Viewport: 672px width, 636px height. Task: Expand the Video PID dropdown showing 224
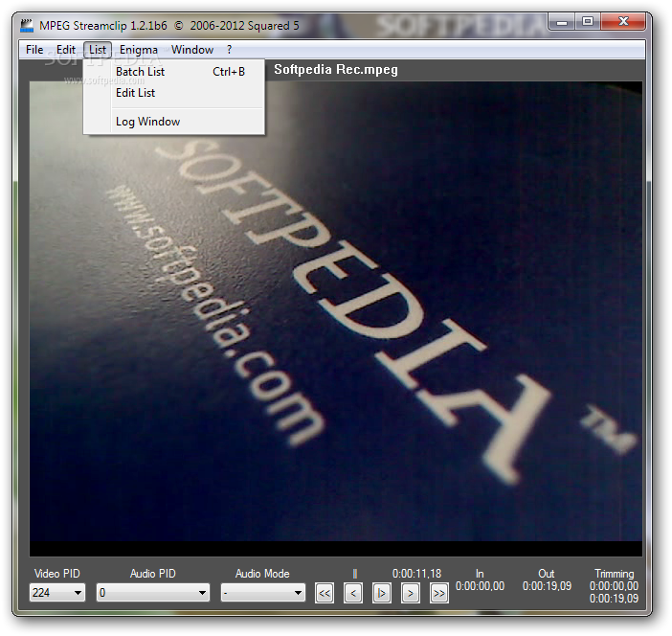coord(57,593)
